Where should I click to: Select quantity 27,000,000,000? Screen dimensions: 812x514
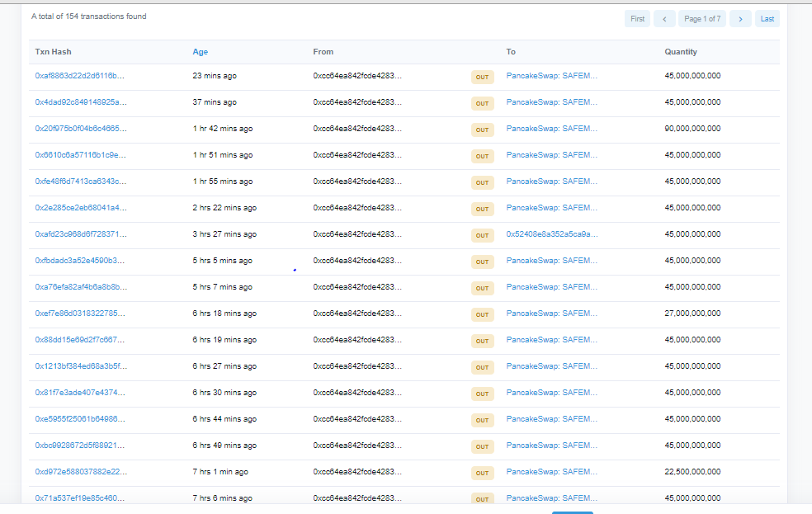[692, 314]
